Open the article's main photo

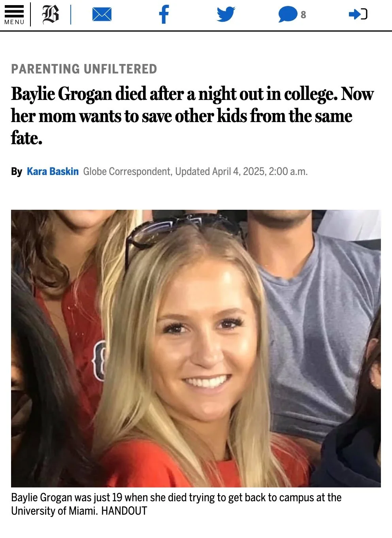[196, 348]
